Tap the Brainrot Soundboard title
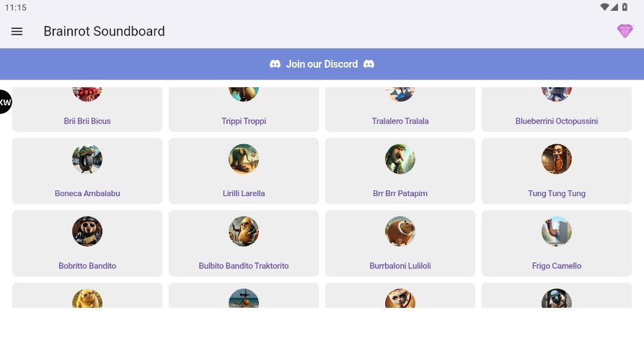The width and height of the screenshot is (644, 362). pyautogui.click(x=105, y=31)
